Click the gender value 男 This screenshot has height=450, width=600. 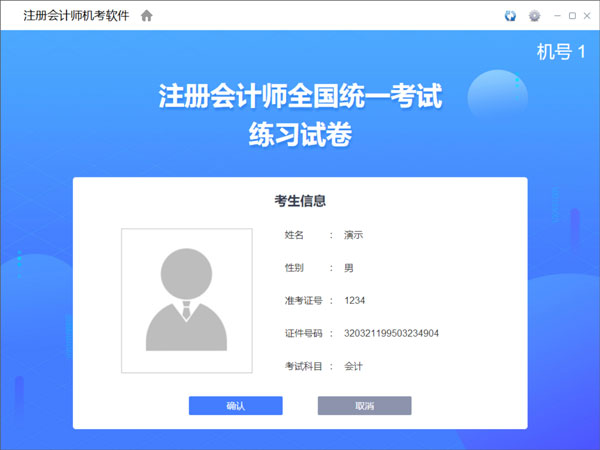tap(349, 268)
